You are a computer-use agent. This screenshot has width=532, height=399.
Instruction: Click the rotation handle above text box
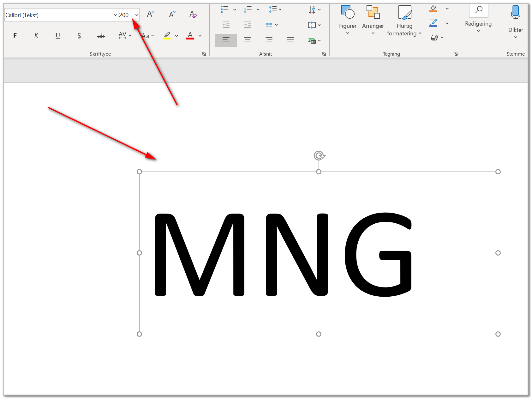coord(319,155)
